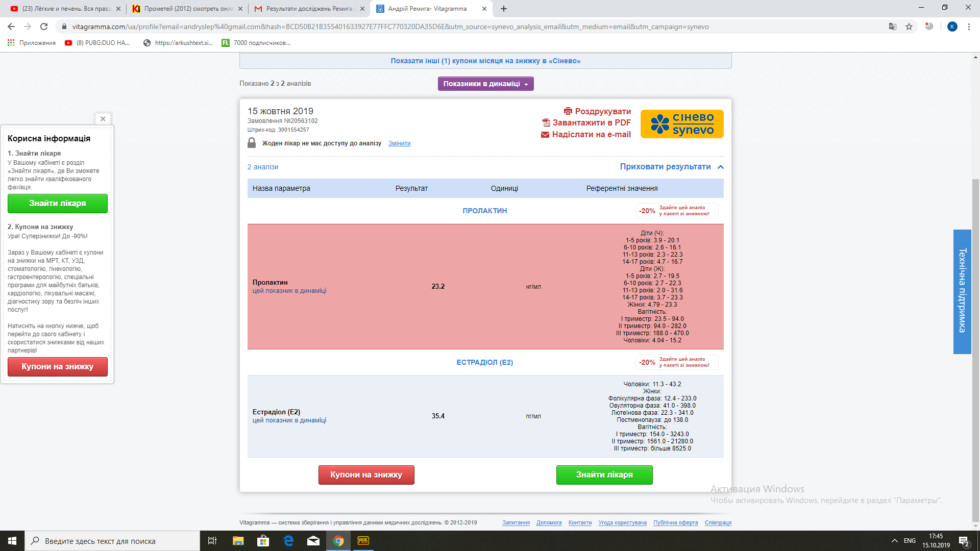Image resolution: width=980 pixels, height=551 pixels.
Task: Click the padlock doctor access icon
Action: (252, 143)
